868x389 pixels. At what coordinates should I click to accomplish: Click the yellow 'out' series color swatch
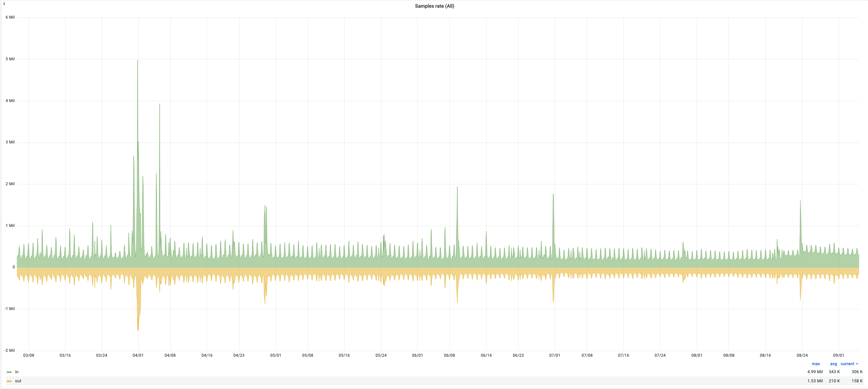click(9, 381)
